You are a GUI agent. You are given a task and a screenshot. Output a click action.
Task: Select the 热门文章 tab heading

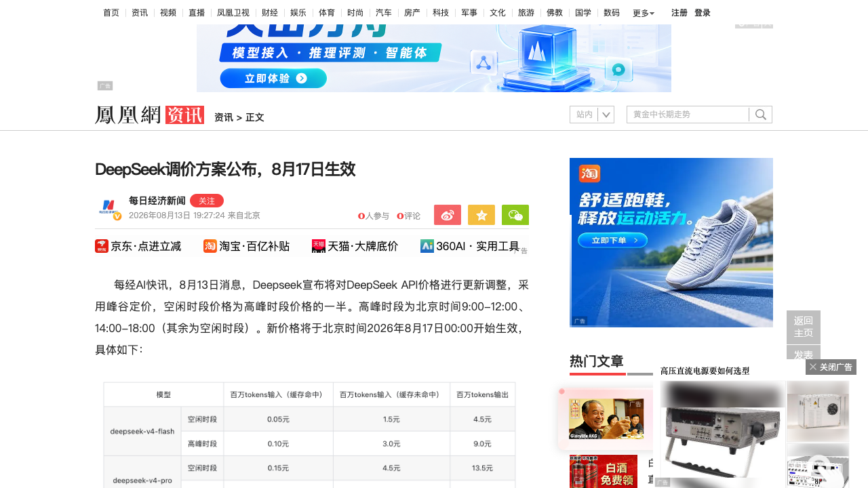point(597,361)
